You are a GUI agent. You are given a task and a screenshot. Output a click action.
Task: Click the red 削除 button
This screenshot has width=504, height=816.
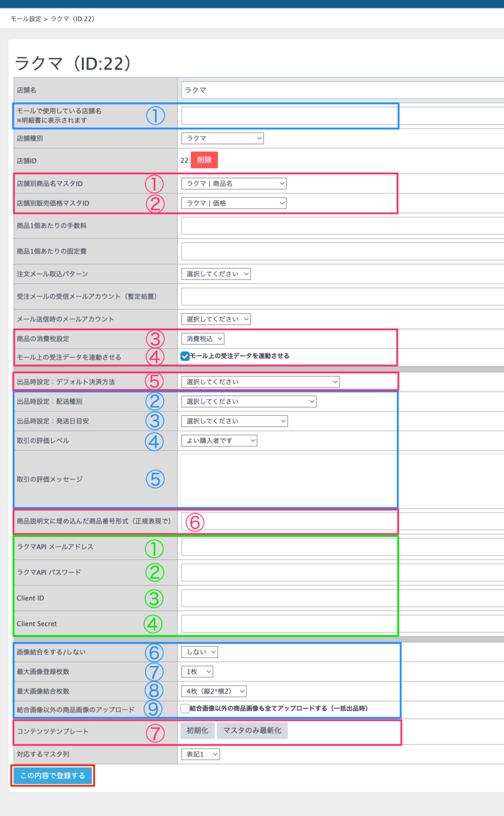[204, 160]
